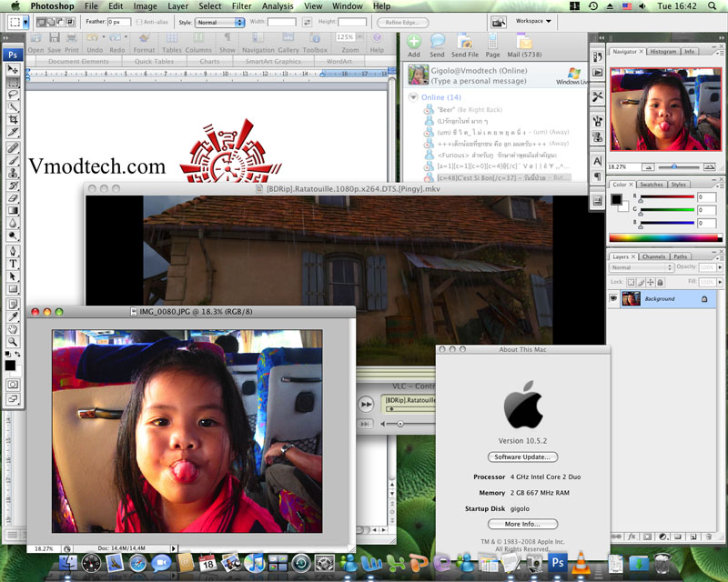Select the Path Selection tool
728x582 pixels.
pyautogui.click(x=13, y=276)
